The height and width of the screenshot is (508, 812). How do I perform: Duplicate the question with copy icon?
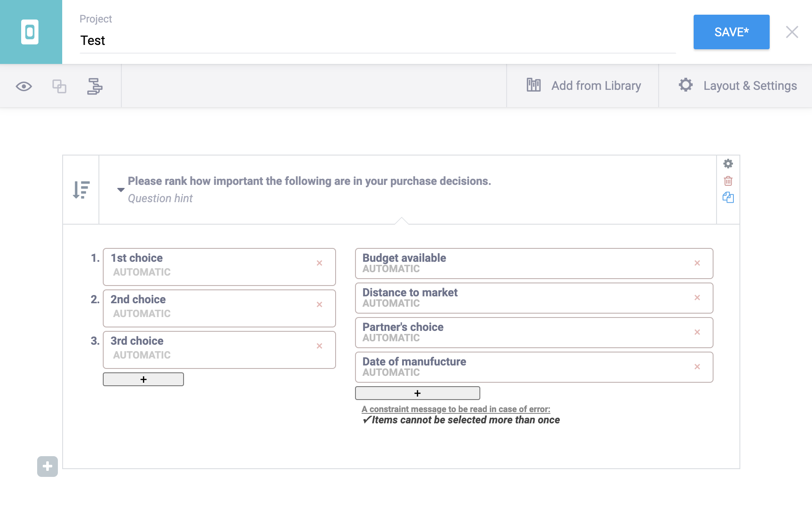728,198
